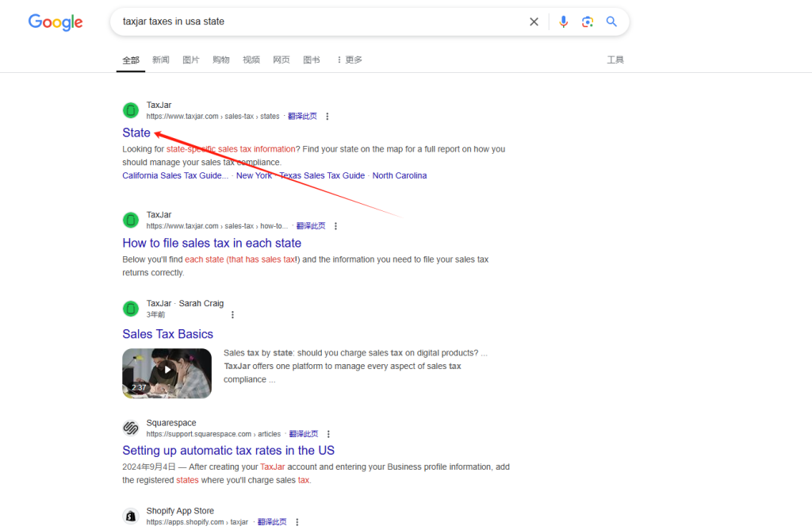Image resolution: width=812 pixels, height=530 pixels.
Task: Switch to the 新闻 tab
Action: 161,60
